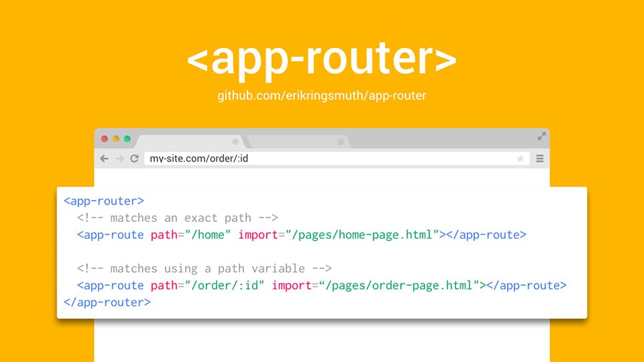Close the second tab via its circle button
The width and height of the screenshot is (644, 362).
341,142
